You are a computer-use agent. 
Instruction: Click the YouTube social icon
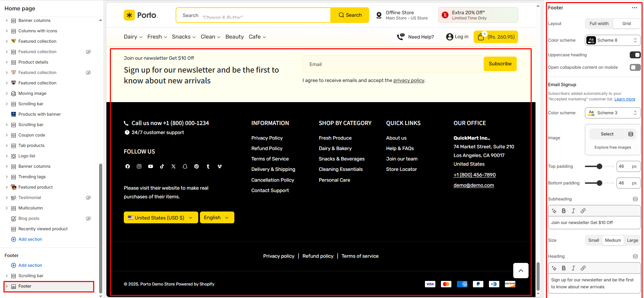pyautogui.click(x=151, y=166)
